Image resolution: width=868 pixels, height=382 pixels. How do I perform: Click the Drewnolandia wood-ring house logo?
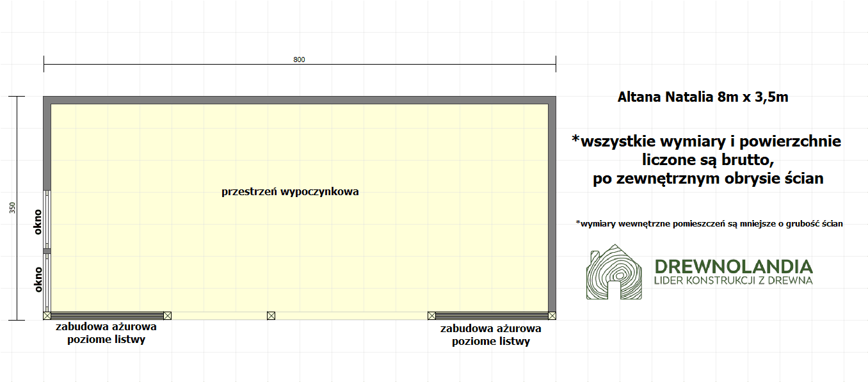click(614, 272)
